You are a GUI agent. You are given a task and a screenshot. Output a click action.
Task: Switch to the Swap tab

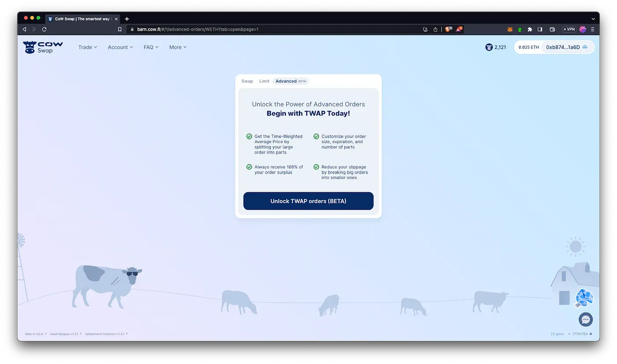[x=247, y=81]
